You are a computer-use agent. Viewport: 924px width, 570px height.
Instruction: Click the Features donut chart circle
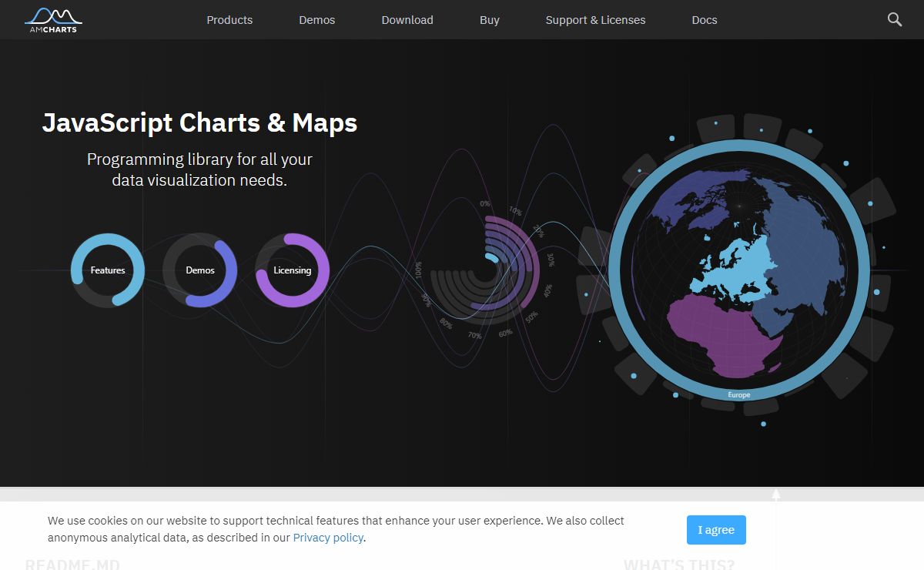pyautogui.click(x=108, y=270)
